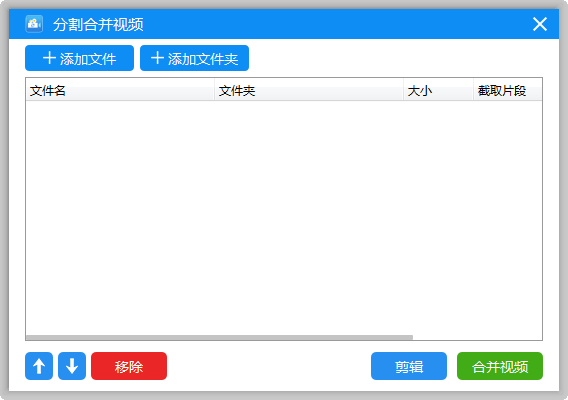568x400 pixels.
Task: Click the 添加文件 button
Action: tap(79, 58)
